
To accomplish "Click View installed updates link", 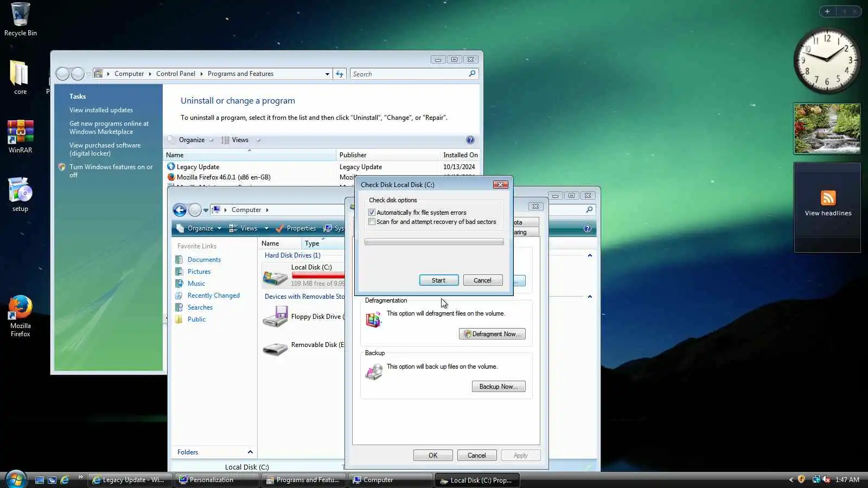I will coord(101,110).
